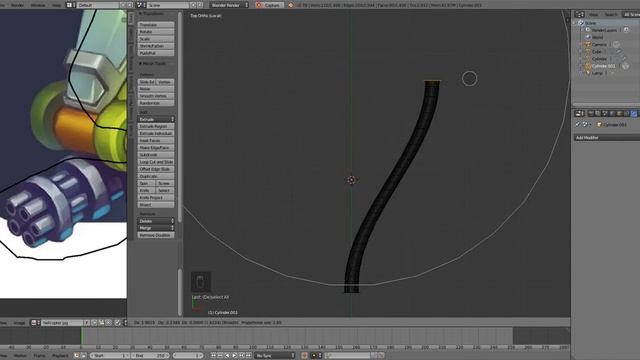Click the play reverse button
640x360 pixels.
tap(227, 356)
